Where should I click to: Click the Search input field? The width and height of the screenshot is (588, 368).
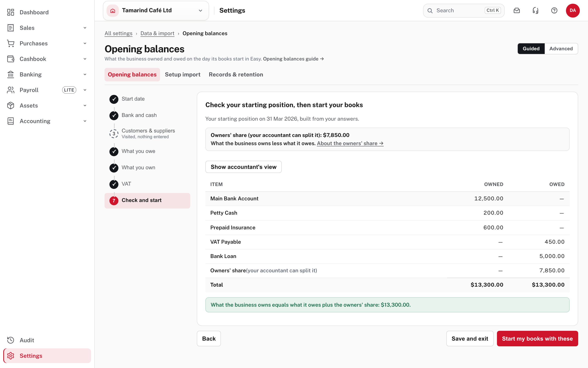(x=464, y=10)
